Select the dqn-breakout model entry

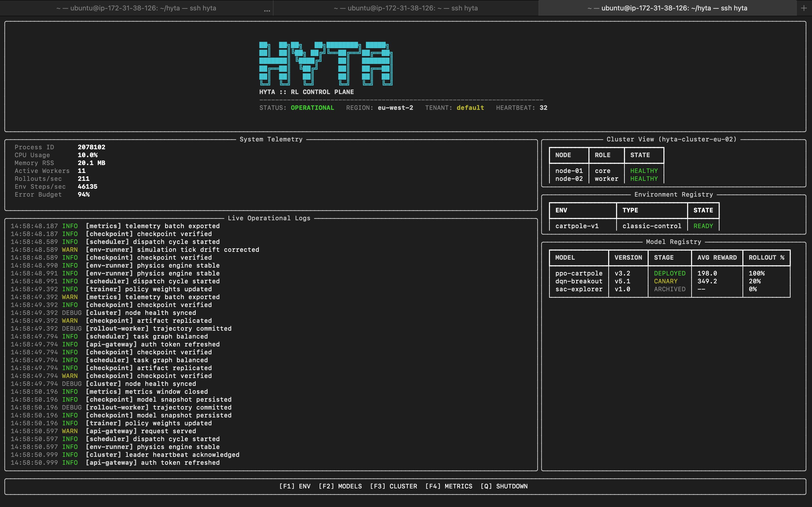click(x=579, y=281)
